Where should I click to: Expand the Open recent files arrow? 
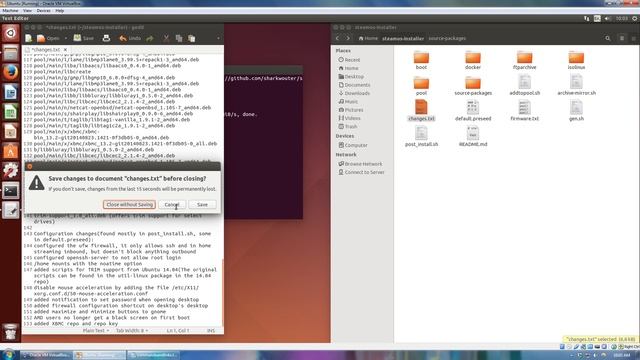(66, 38)
